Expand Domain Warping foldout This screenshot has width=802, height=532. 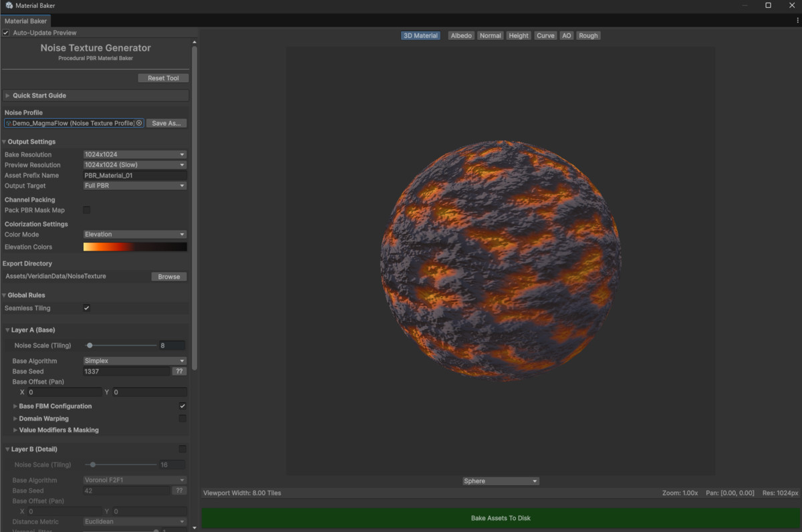point(15,418)
